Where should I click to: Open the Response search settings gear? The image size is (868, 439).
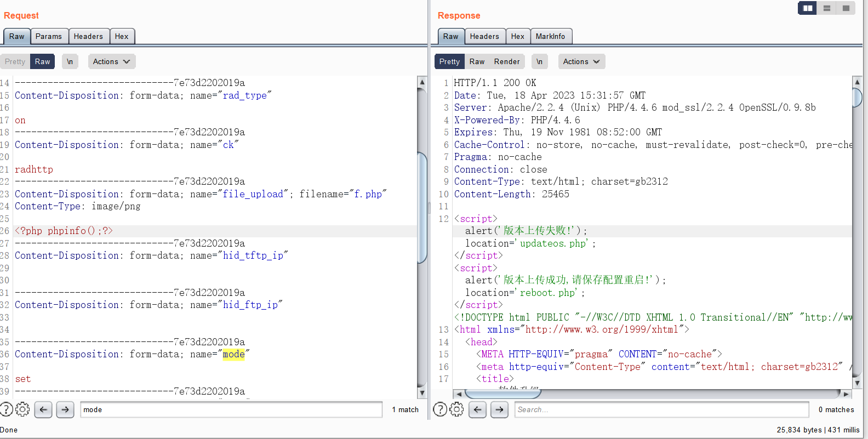456,409
